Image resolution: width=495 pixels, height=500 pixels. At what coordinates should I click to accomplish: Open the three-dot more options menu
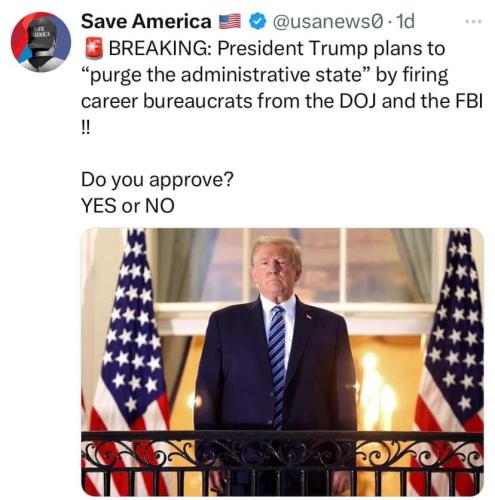pyautogui.click(x=473, y=22)
